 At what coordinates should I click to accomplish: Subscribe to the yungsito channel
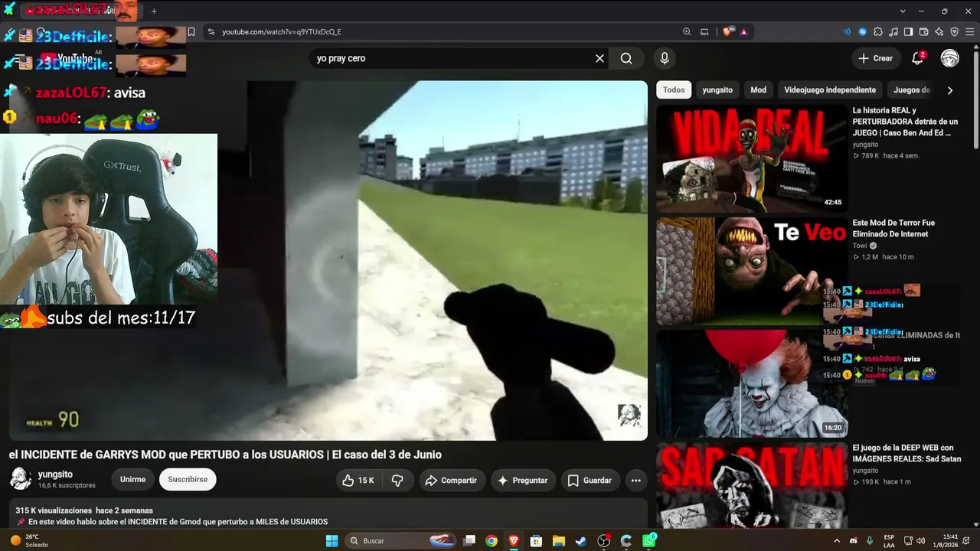point(188,480)
